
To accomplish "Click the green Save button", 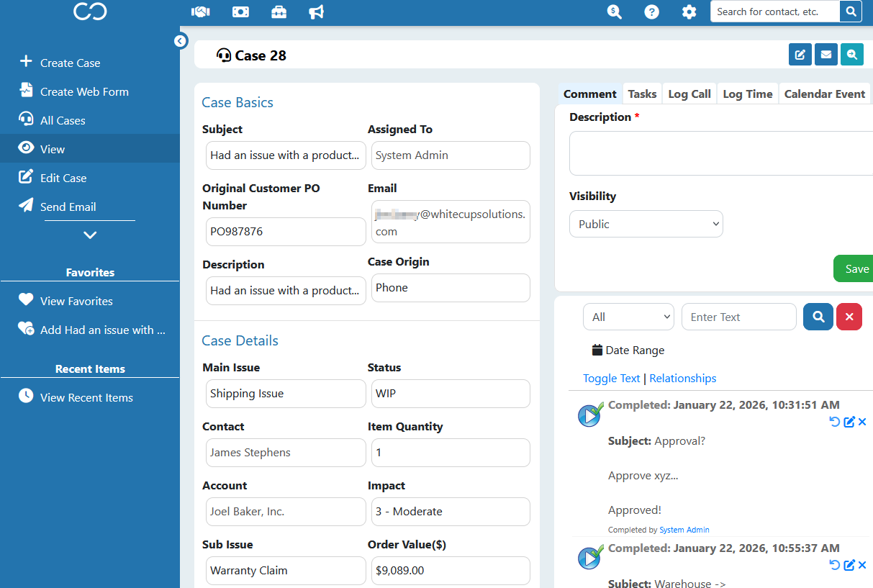I will click(x=854, y=268).
